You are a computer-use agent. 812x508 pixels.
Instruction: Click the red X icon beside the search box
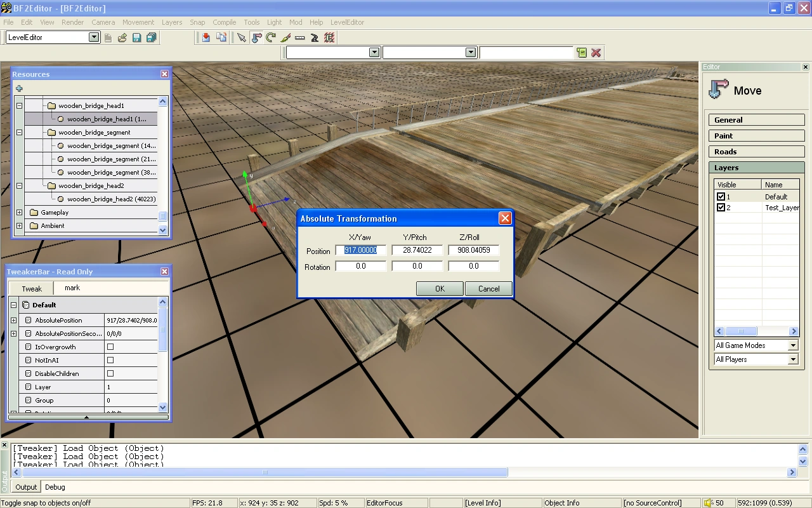pos(596,53)
